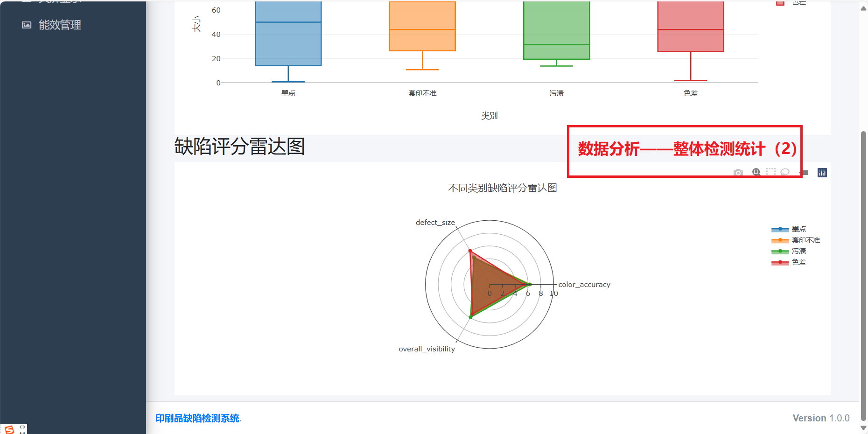Click the vertical scrollbar thumb
The height and width of the screenshot is (434, 868).
pos(863,275)
